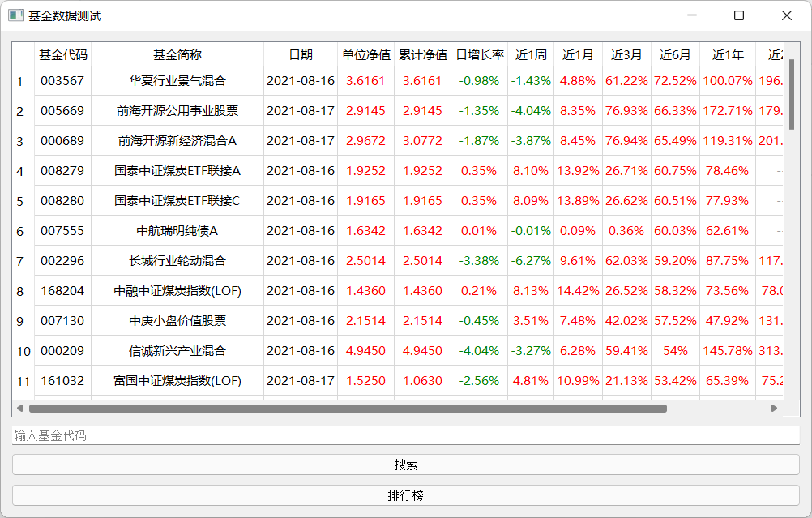
Task: Click fund code cell 008280
Action: click(x=62, y=201)
